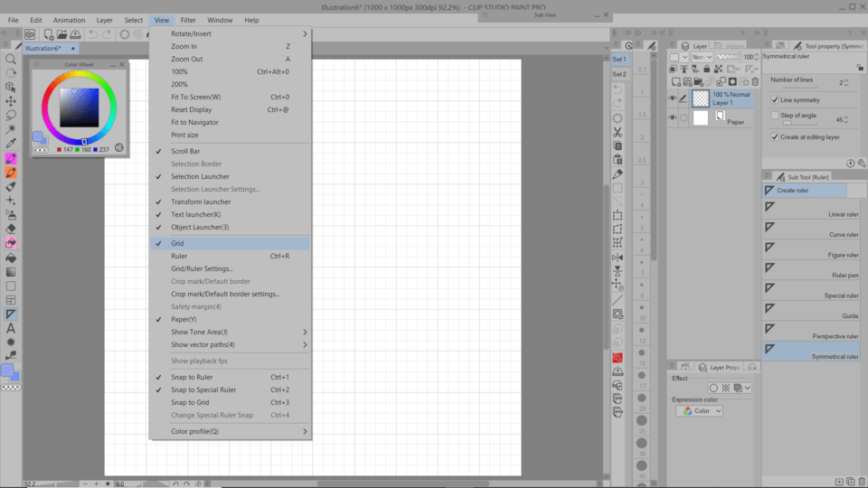Select the Eyedropper tool
The height and width of the screenshot is (488, 868).
pos(11,144)
